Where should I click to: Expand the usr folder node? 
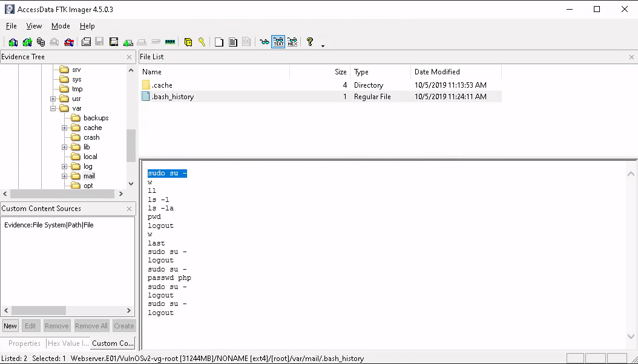click(53, 99)
